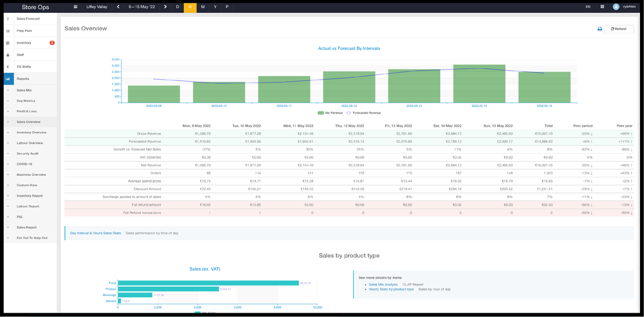The image size is (644, 317).
Task: Click the Reports bar chart icon
Action: 8,79
